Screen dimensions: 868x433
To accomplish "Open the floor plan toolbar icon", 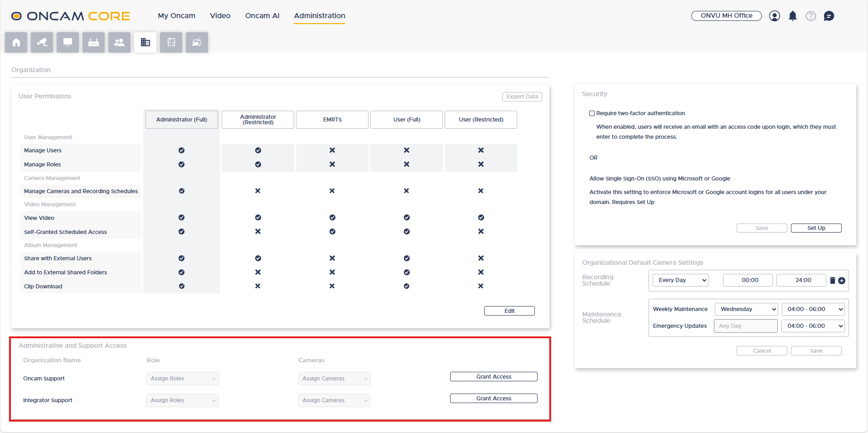I will (x=171, y=42).
